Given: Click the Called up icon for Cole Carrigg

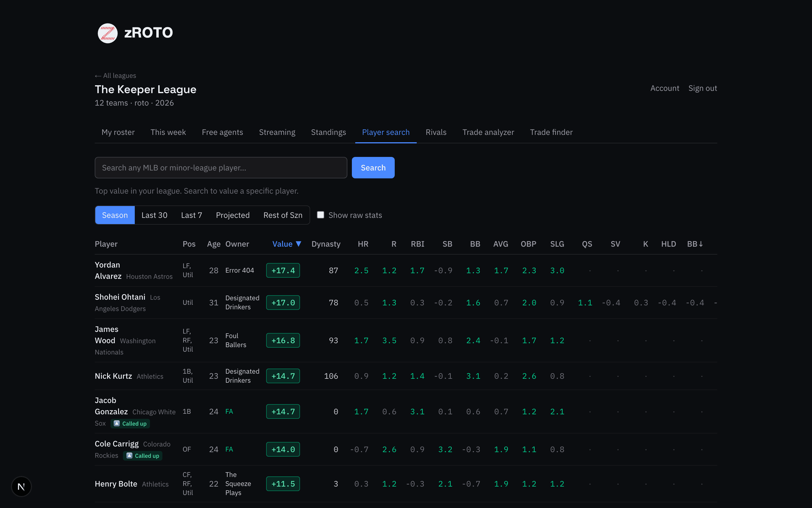Looking at the screenshot, I should coord(129,456).
